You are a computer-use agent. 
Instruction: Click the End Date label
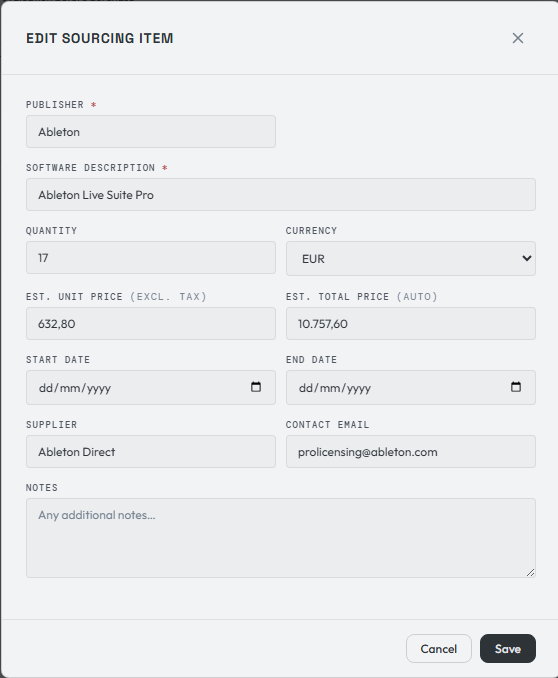click(x=311, y=360)
